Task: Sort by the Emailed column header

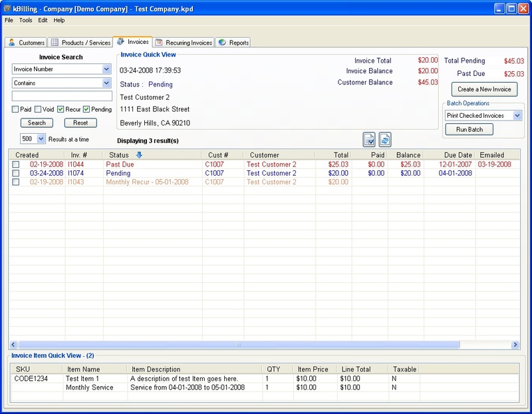Action: (x=497, y=155)
